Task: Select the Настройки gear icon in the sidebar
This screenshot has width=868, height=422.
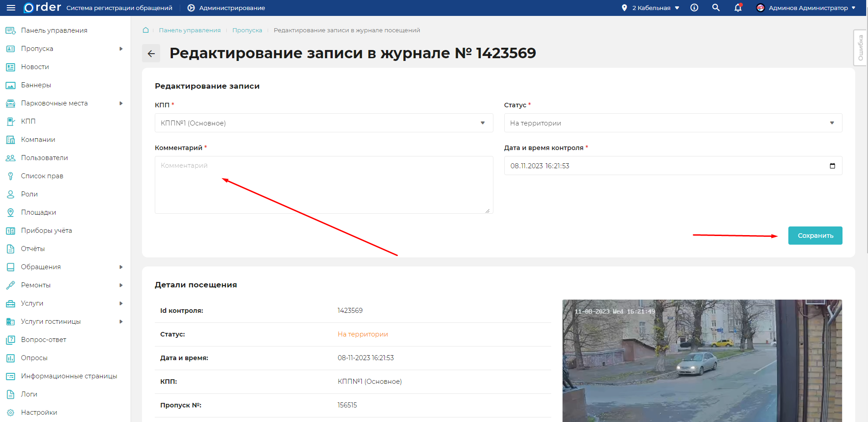Action: click(10, 412)
